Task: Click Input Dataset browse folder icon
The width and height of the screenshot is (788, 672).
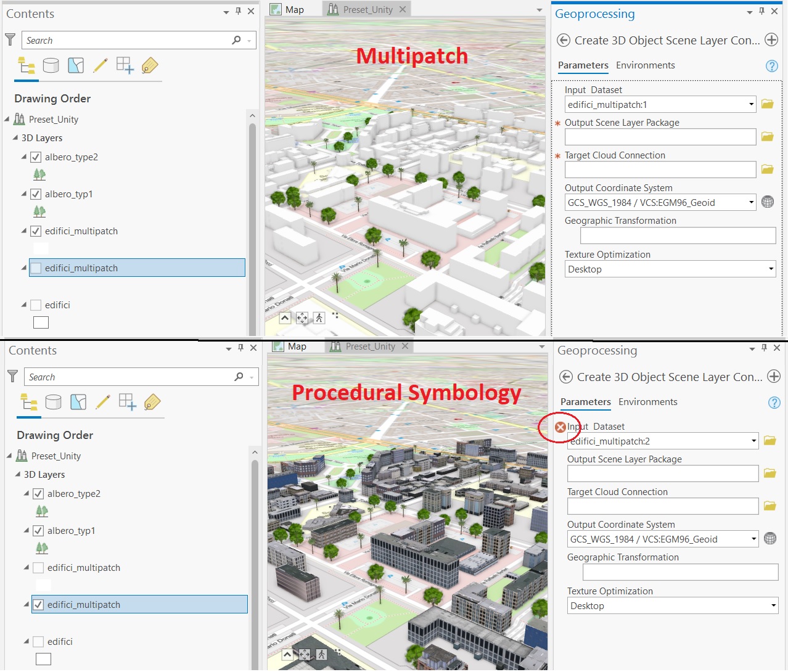Action: 767,104
